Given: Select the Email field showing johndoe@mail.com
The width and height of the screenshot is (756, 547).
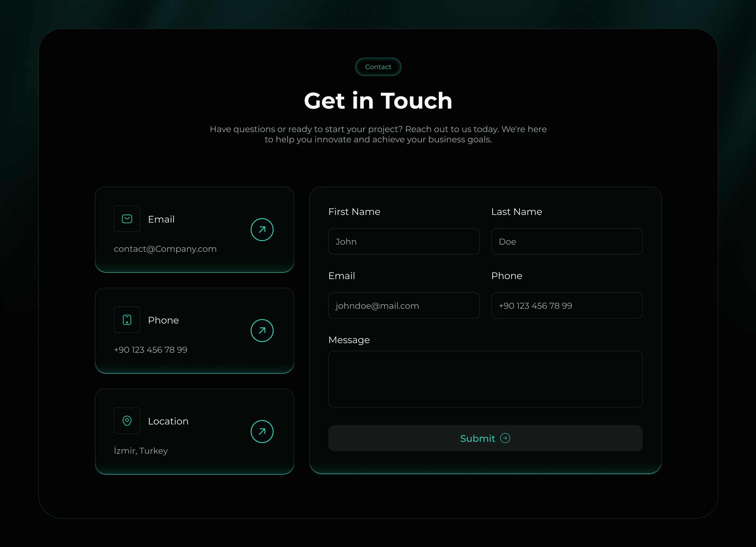Looking at the screenshot, I should [404, 305].
